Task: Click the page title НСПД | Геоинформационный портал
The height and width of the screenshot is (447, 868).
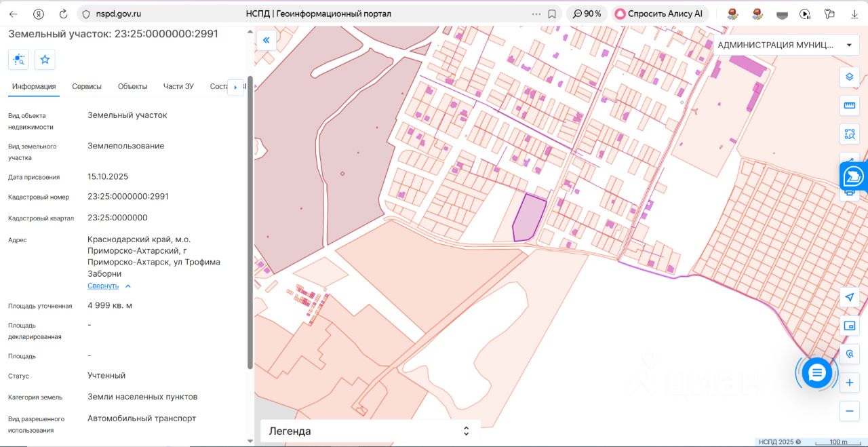Action: [x=319, y=14]
